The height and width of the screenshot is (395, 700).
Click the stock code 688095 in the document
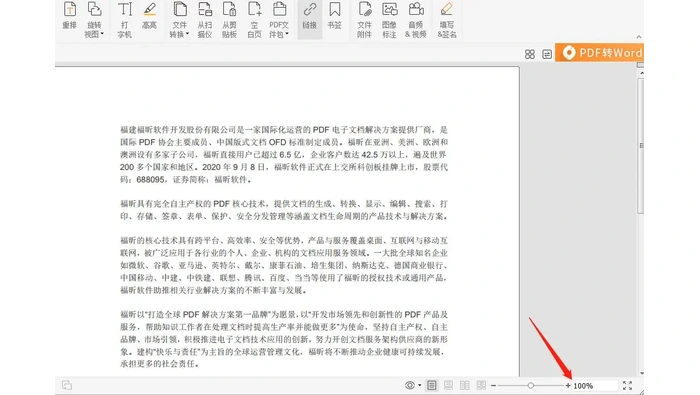tap(150, 179)
